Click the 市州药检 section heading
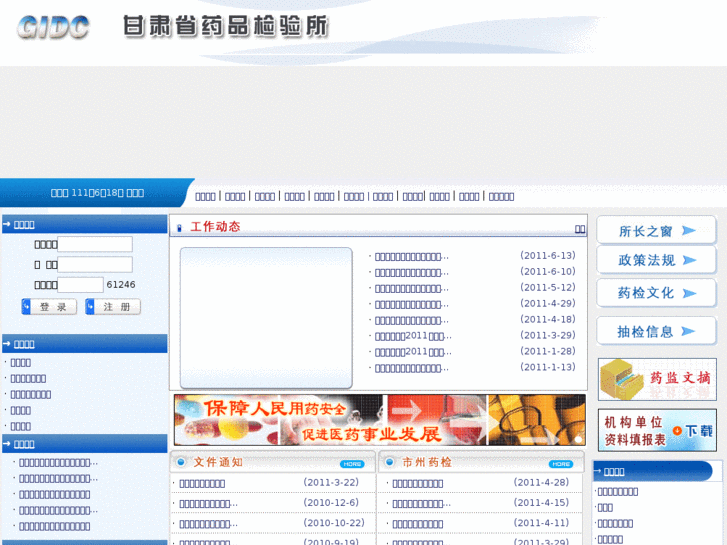The width and height of the screenshot is (727, 545). point(427,462)
